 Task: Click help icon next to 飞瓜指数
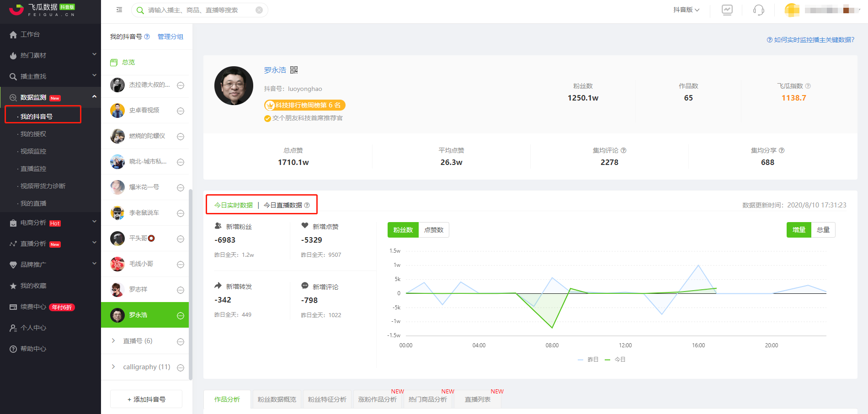808,86
